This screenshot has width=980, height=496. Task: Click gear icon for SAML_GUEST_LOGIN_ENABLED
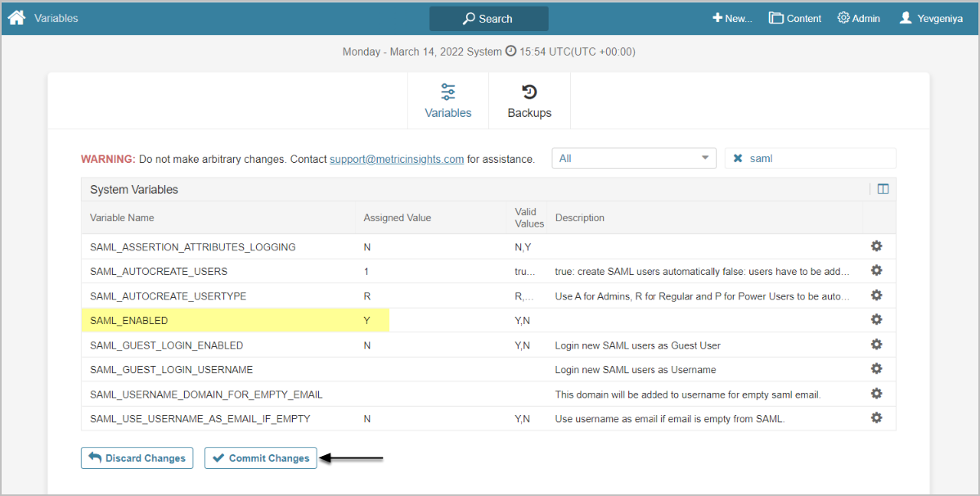876,345
